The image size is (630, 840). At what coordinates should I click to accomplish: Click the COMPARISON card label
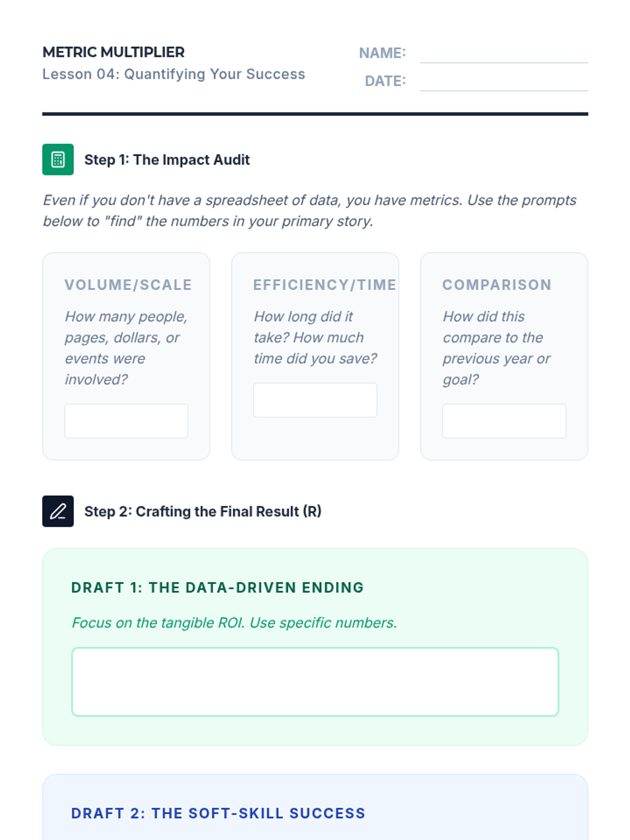point(497,285)
